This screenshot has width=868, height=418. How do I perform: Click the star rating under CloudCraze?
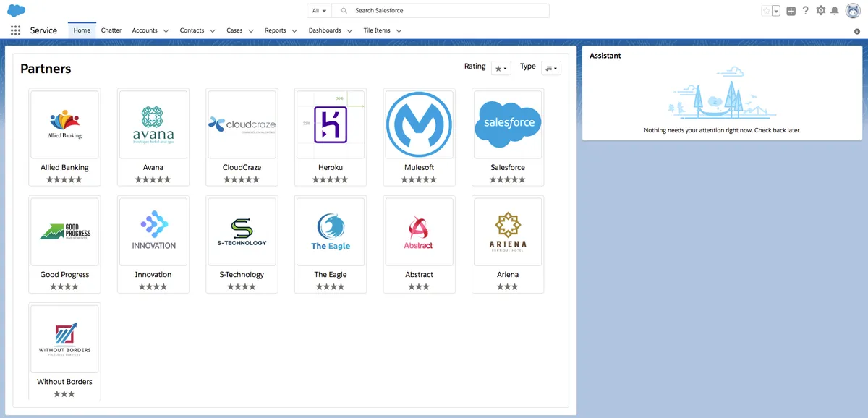pos(242,179)
